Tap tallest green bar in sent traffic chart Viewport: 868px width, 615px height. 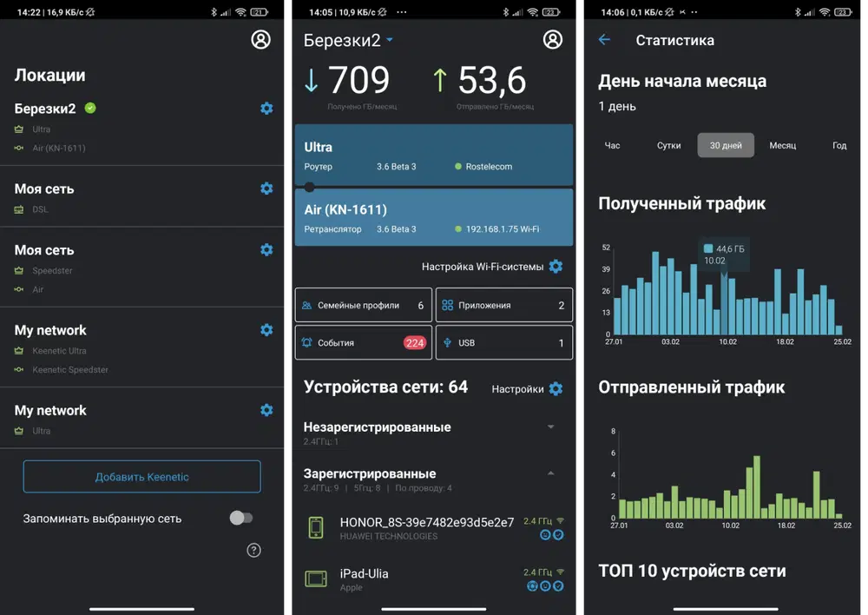pos(757,486)
